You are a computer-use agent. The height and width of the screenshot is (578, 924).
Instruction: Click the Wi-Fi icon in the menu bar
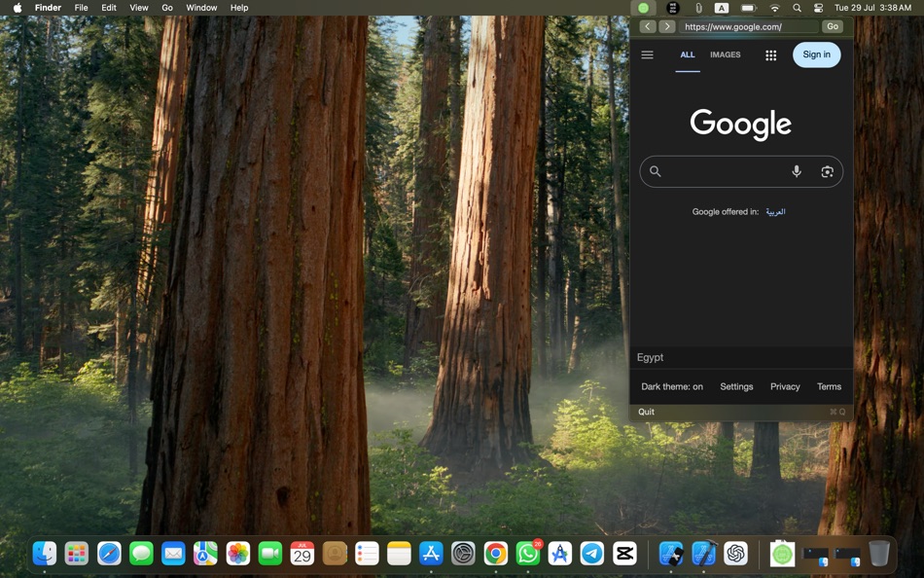775,8
